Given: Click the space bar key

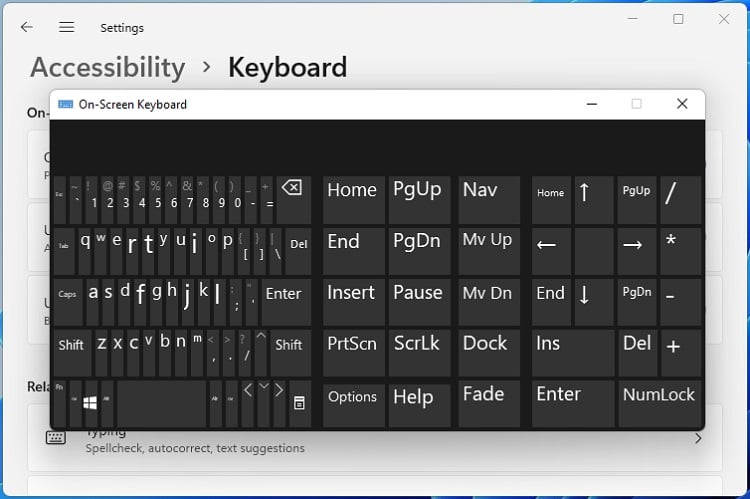Looking at the screenshot, I should [x=161, y=403].
